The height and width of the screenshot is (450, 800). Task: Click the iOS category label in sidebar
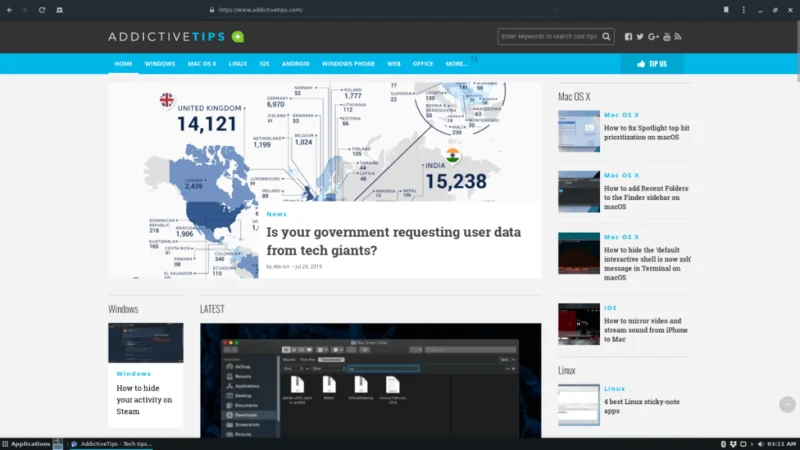tap(610, 308)
